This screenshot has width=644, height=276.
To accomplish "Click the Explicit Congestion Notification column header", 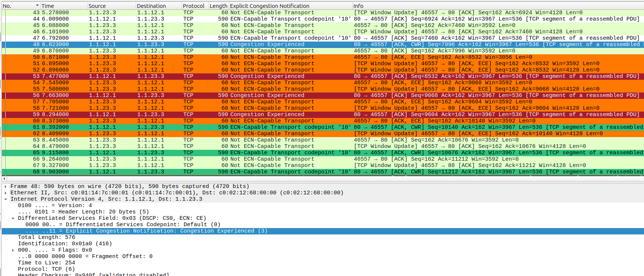I will click(290, 6).
